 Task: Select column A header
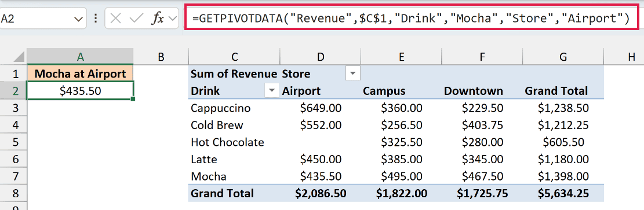[80, 57]
